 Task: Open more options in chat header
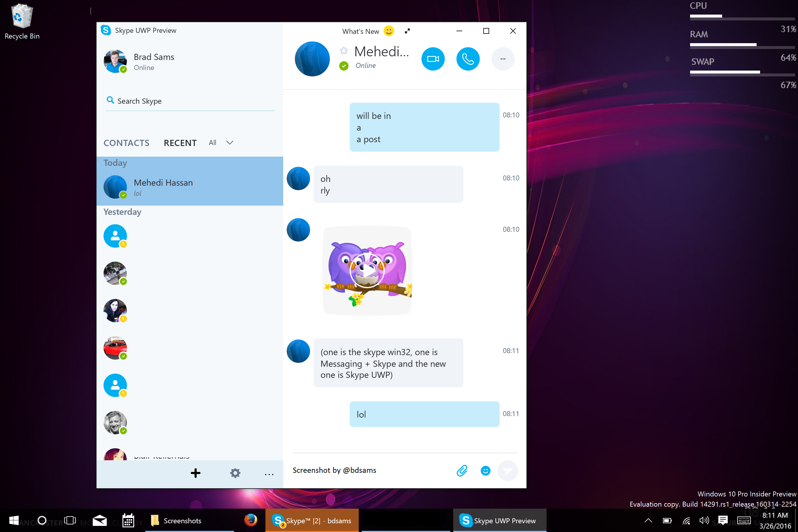[x=503, y=59]
